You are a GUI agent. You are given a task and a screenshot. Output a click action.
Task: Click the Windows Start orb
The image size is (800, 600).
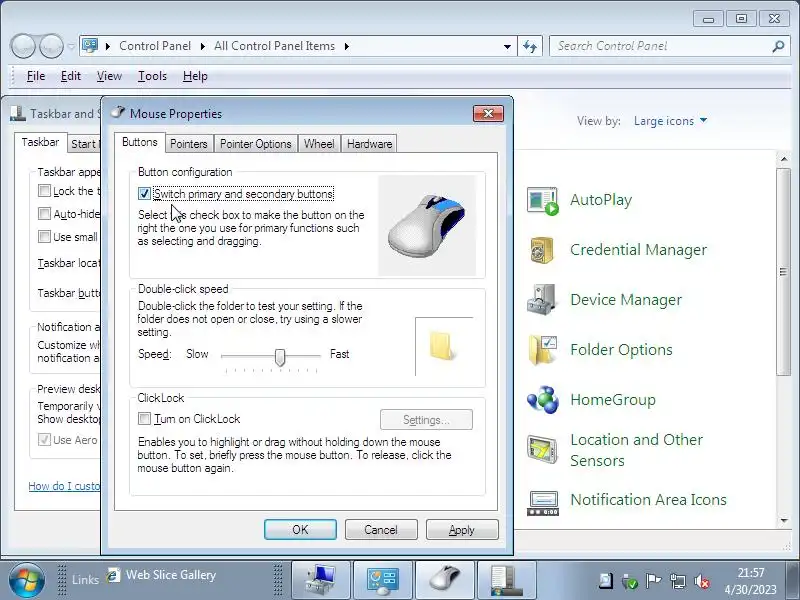(x=27, y=580)
